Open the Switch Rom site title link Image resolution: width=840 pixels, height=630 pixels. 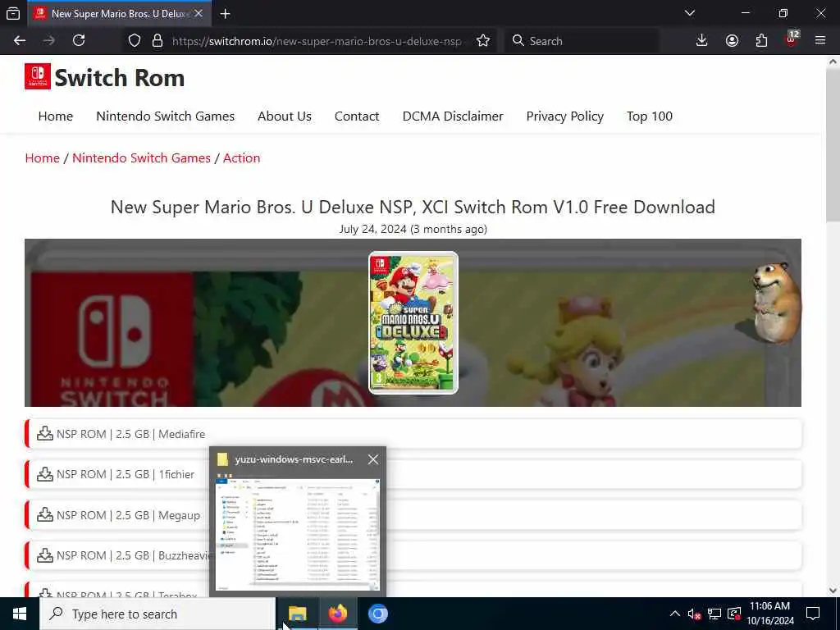(120, 78)
